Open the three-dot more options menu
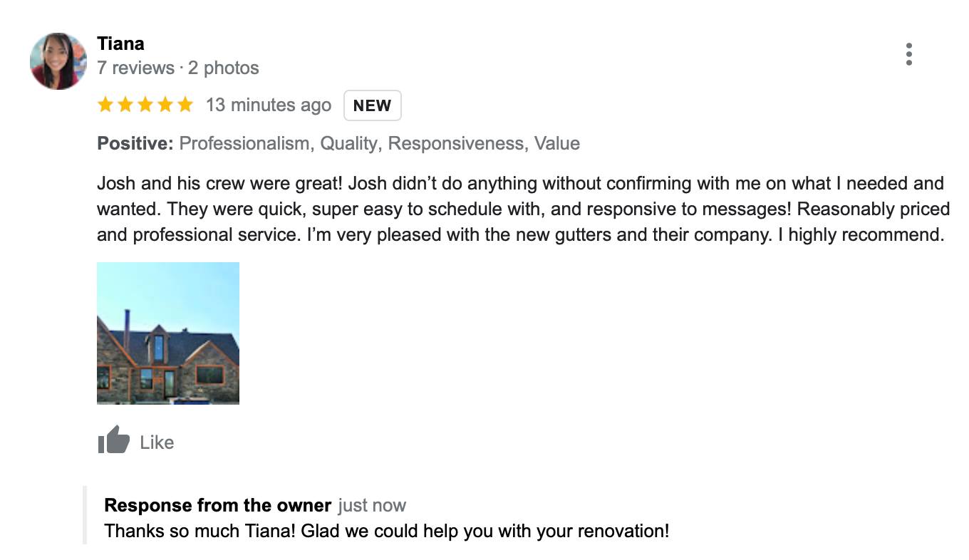Image resolution: width=969 pixels, height=560 pixels. [x=908, y=54]
